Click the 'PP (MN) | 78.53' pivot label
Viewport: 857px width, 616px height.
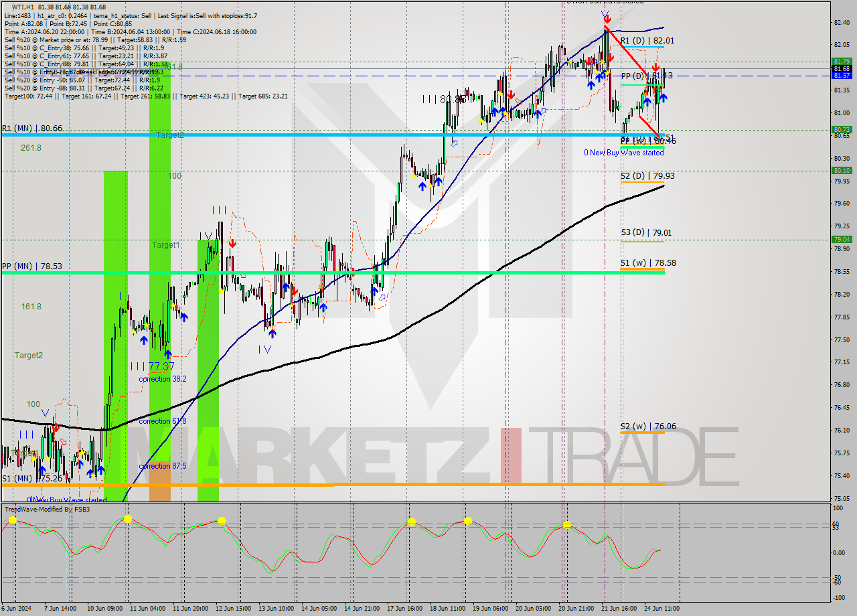coord(31,266)
